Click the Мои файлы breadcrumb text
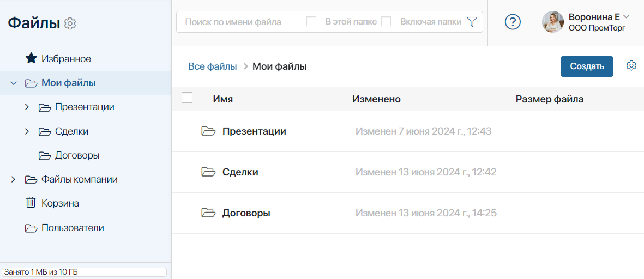The image size is (644, 279). [x=280, y=66]
